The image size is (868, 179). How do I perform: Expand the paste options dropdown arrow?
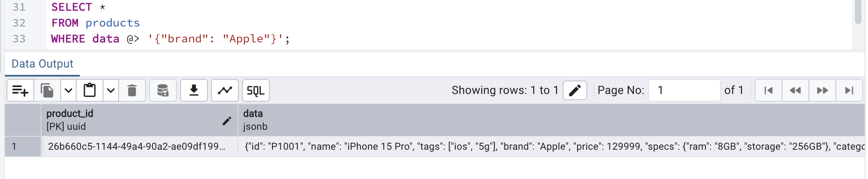pyautogui.click(x=111, y=90)
